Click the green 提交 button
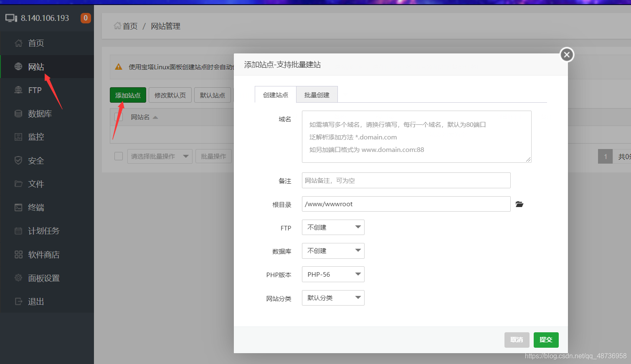631x364 pixels. [546, 340]
